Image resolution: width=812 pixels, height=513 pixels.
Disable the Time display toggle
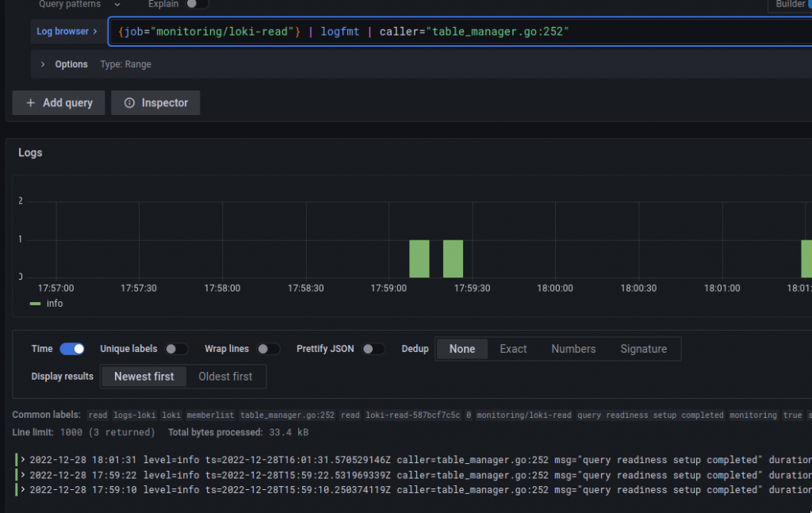click(72, 348)
